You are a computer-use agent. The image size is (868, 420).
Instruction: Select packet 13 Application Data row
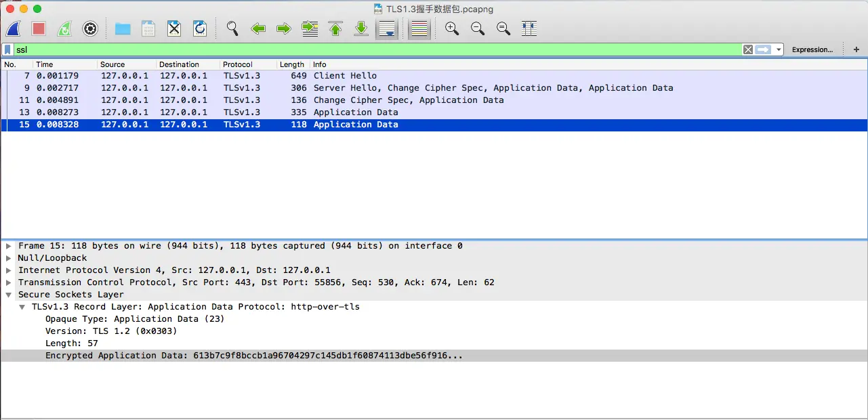pos(434,112)
